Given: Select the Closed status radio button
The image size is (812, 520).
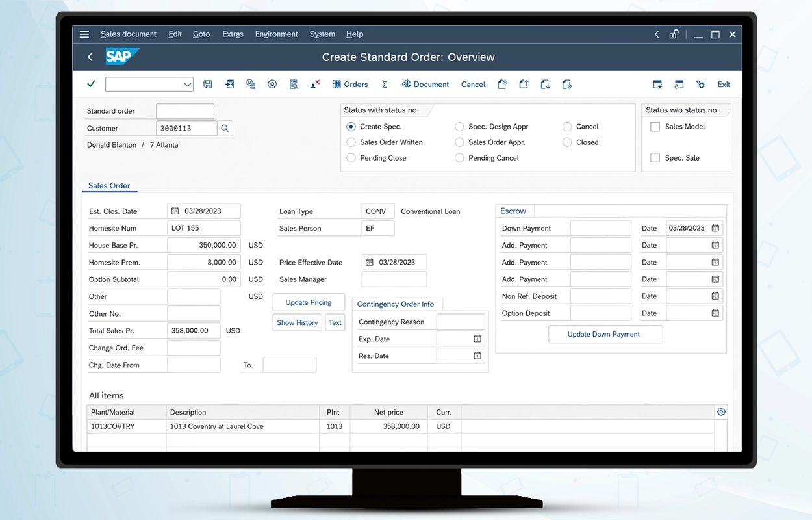Looking at the screenshot, I should click(x=567, y=142).
